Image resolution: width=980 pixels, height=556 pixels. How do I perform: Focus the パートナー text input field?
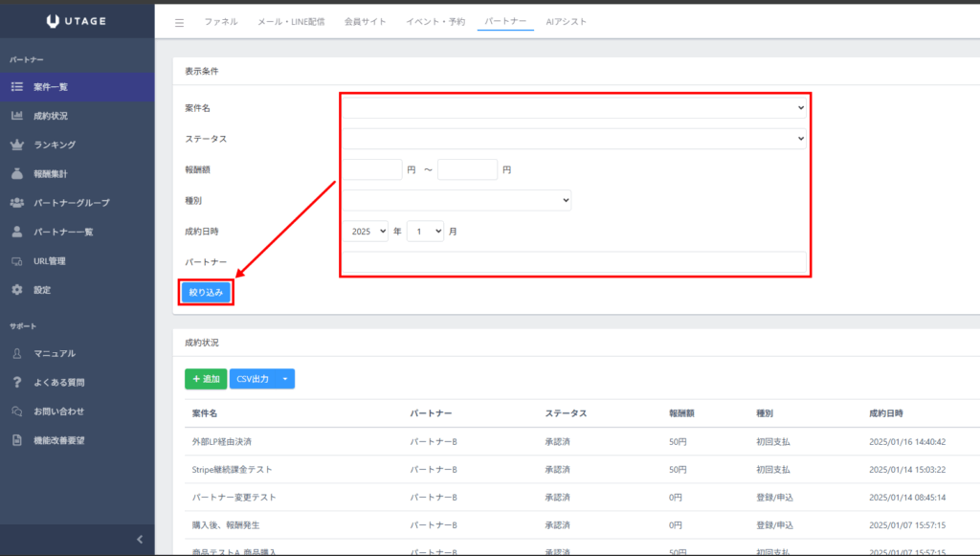click(x=574, y=262)
